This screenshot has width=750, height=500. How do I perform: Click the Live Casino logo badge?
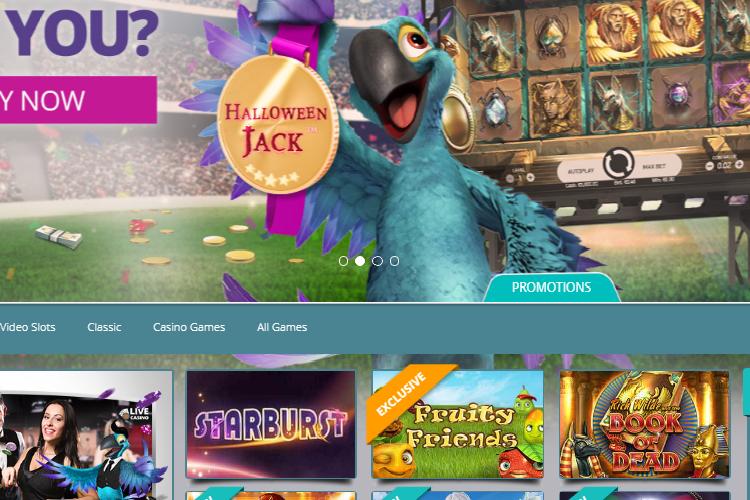pos(139,413)
